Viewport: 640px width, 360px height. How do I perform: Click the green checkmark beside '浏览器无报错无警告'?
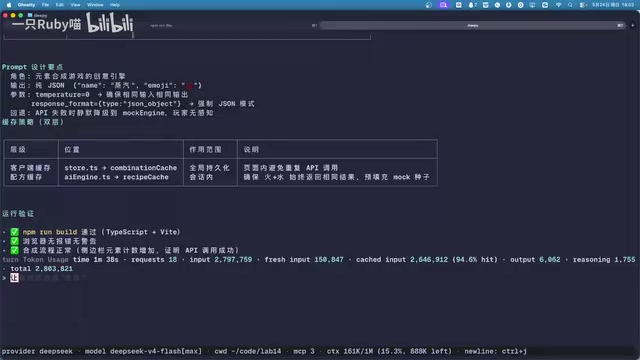point(14,241)
